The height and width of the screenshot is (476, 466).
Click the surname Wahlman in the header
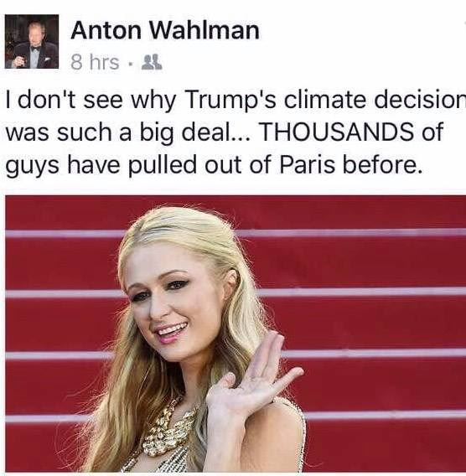pos(204,30)
